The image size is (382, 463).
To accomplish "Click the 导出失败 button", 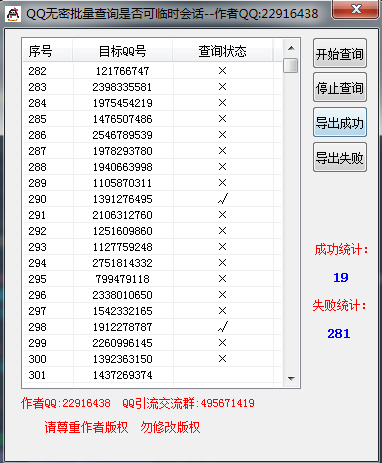I will tap(340, 157).
